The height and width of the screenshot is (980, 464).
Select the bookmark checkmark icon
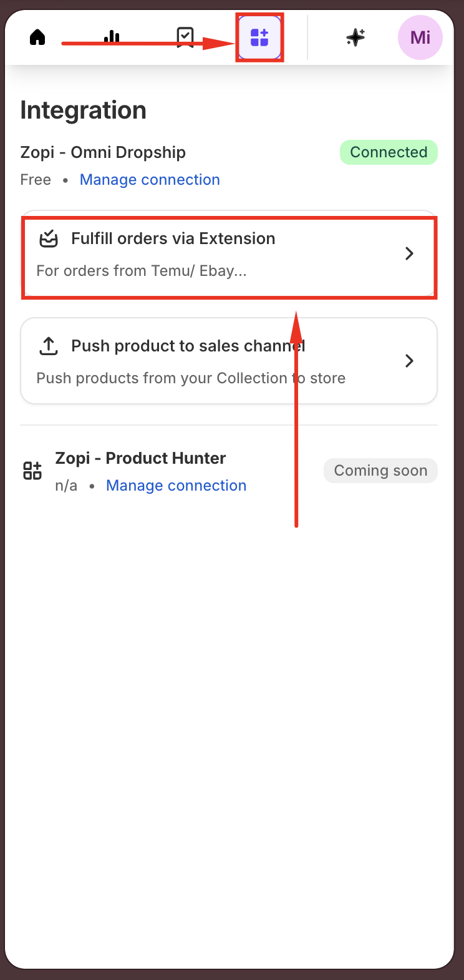coord(185,37)
